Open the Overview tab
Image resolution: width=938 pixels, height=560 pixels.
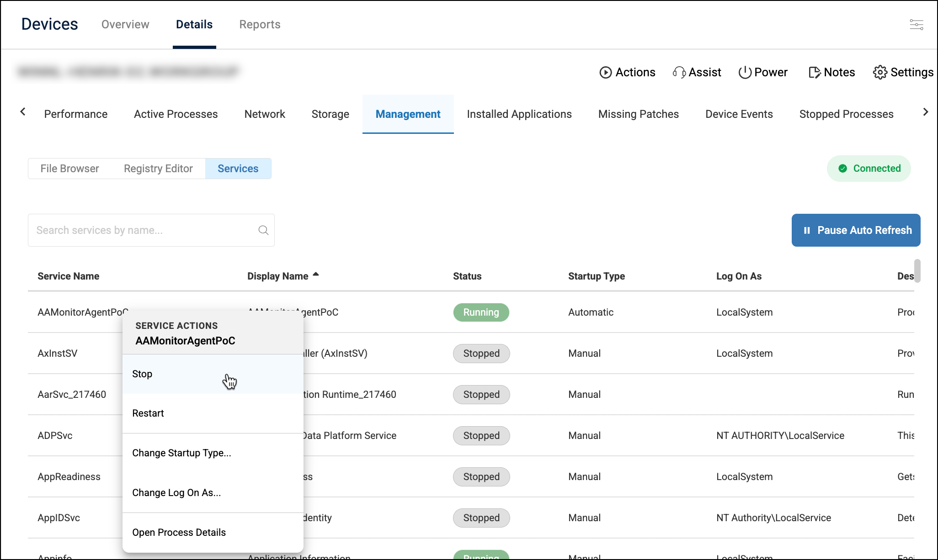click(x=125, y=25)
